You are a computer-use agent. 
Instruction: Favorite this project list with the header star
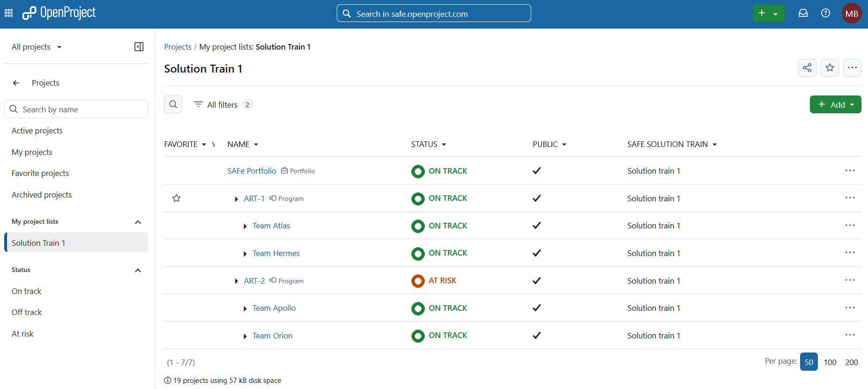830,68
